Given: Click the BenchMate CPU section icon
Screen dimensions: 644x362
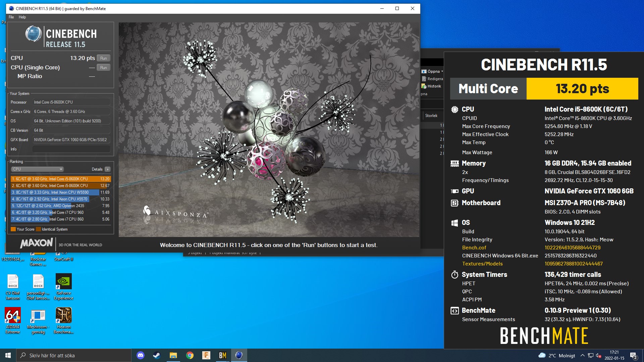Looking at the screenshot, I should (x=454, y=109).
